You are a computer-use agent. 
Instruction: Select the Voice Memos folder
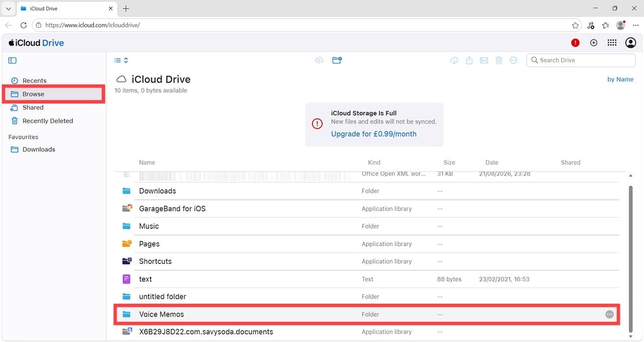[x=367, y=314]
